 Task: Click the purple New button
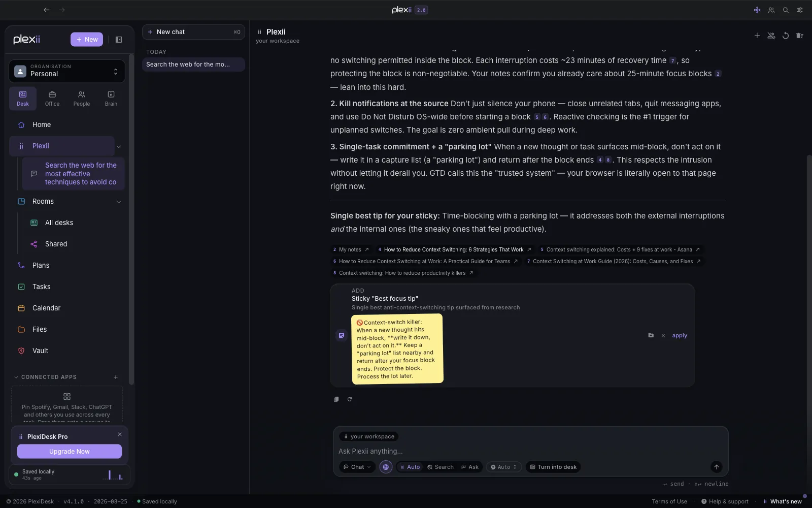pyautogui.click(x=87, y=40)
